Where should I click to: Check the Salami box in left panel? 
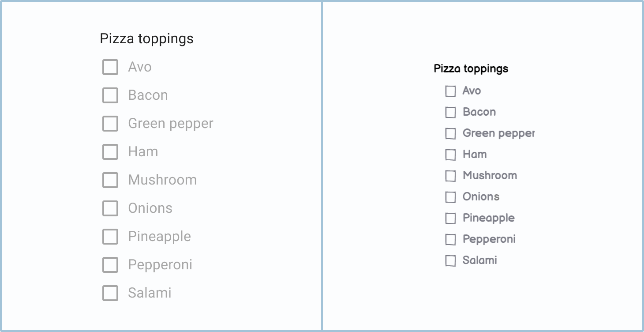(110, 293)
